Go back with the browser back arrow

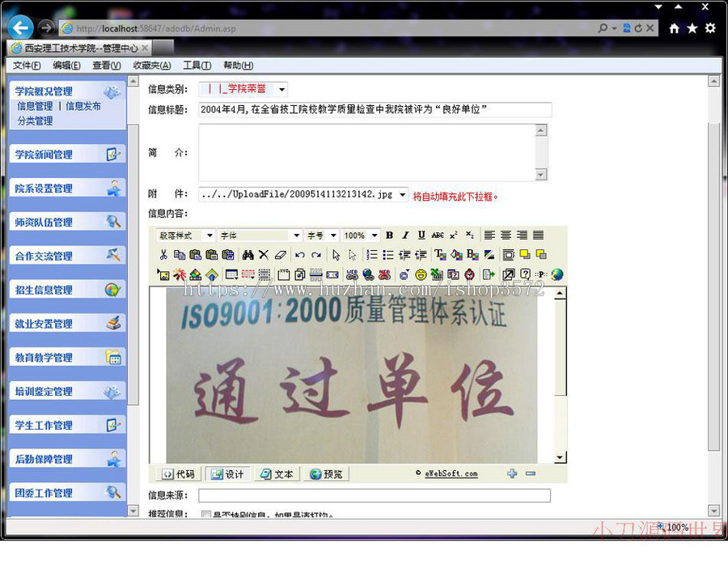point(20,28)
